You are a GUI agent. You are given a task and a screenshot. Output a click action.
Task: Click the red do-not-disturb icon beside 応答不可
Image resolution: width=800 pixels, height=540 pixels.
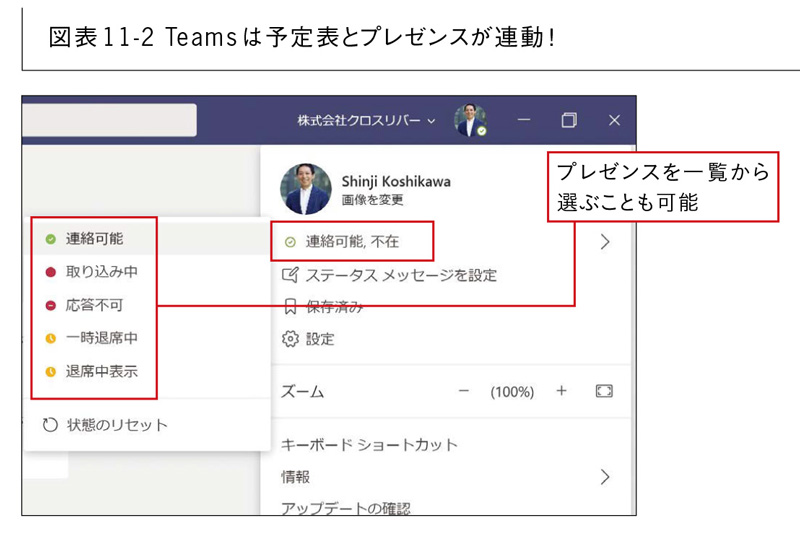pyautogui.click(x=51, y=305)
